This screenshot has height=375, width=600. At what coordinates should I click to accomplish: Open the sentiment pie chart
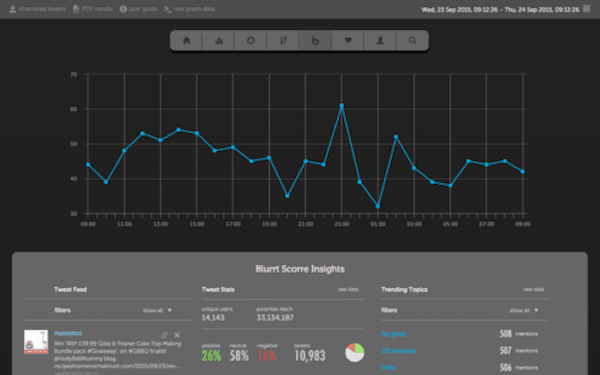tap(354, 352)
